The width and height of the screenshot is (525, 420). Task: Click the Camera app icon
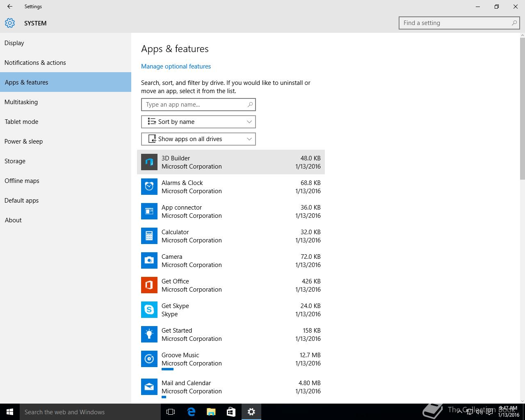[149, 260]
